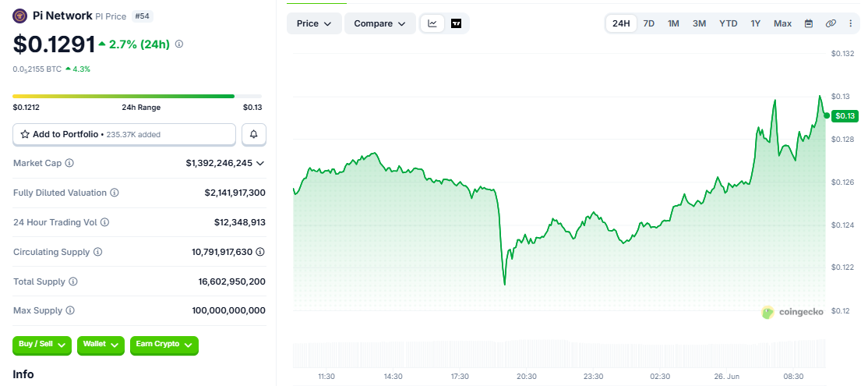
Task: Select the 1M time range
Action: pyautogui.click(x=673, y=23)
